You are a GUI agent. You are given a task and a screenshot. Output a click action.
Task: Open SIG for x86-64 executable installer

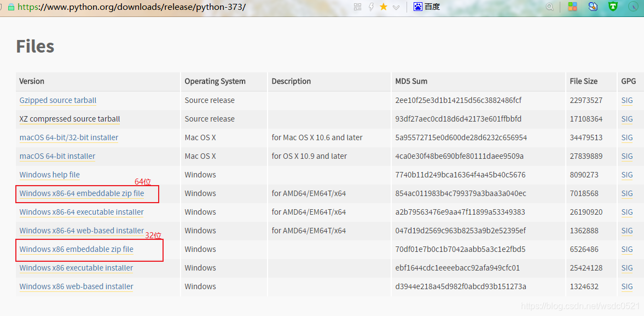627,212
